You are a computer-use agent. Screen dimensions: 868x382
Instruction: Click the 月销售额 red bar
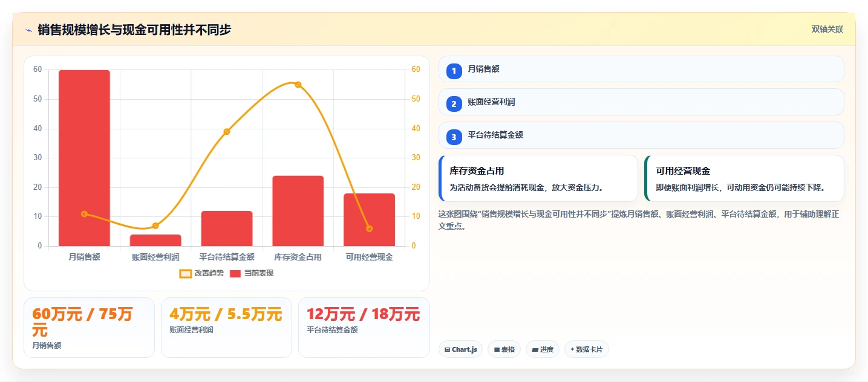click(84, 158)
